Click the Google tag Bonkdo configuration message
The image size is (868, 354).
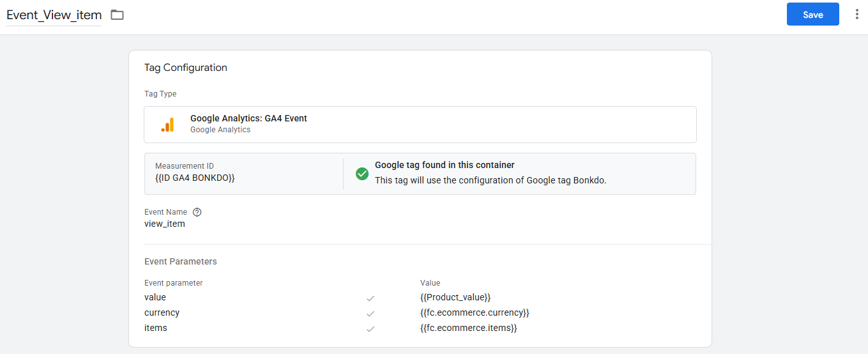491,180
